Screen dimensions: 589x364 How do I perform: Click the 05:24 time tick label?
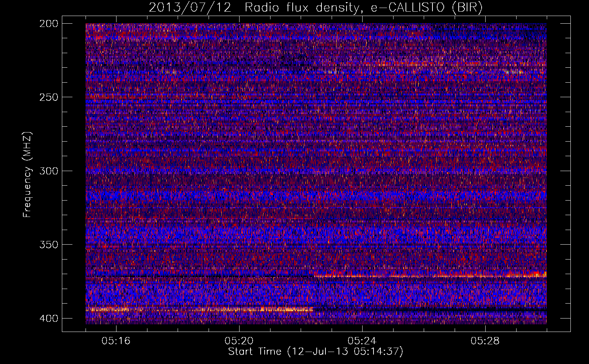362,341
